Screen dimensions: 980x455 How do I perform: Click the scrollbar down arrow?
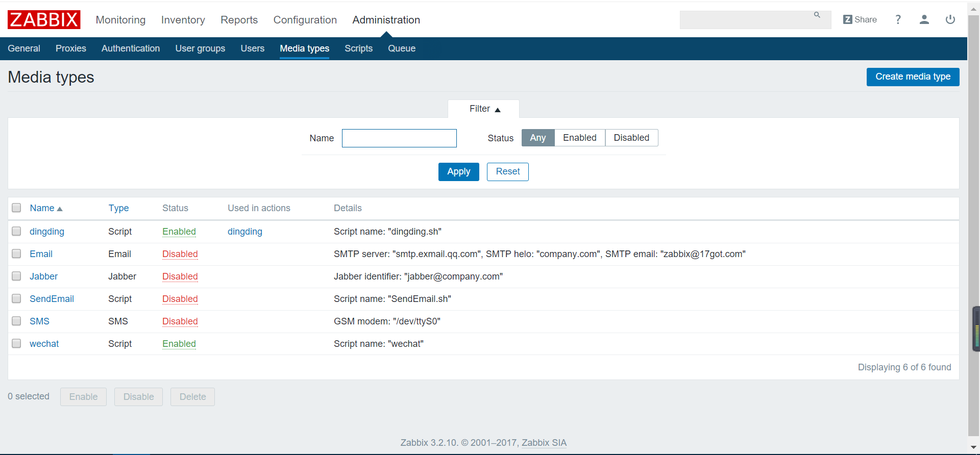click(974, 447)
